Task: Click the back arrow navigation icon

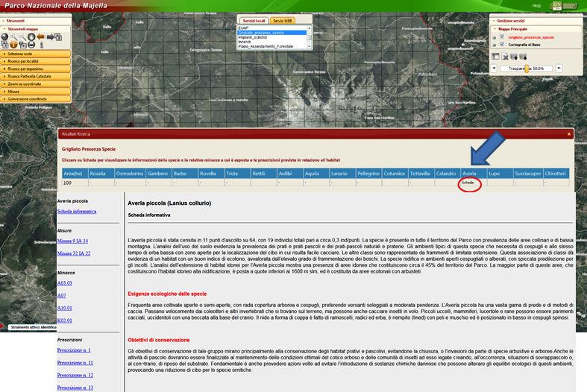Action: tap(40, 37)
